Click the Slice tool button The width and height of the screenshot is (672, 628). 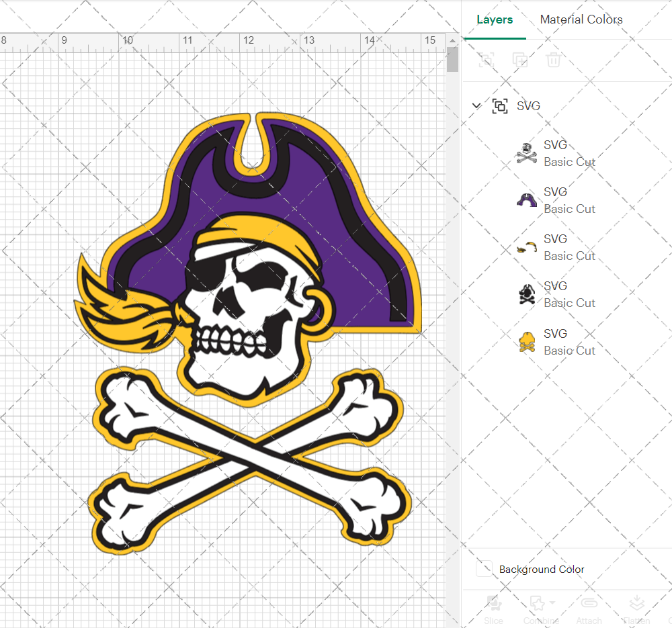[494, 610]
